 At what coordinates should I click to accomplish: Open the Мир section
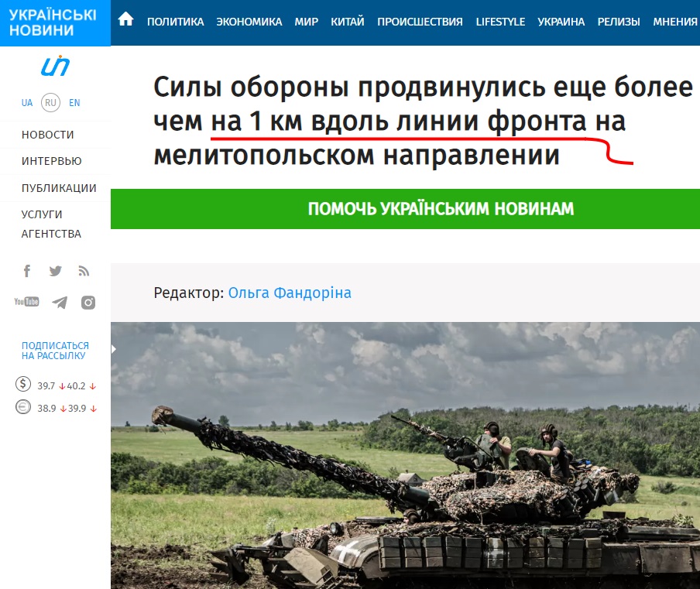click(307, 22)
